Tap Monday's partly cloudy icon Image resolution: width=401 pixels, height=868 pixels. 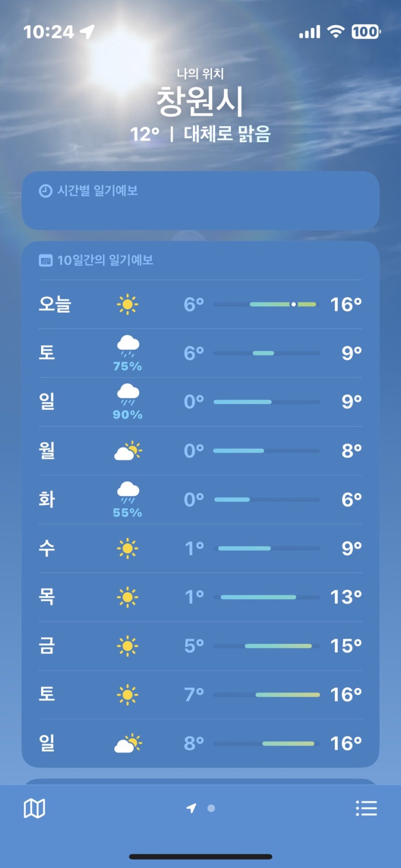(x=128, y=451)
